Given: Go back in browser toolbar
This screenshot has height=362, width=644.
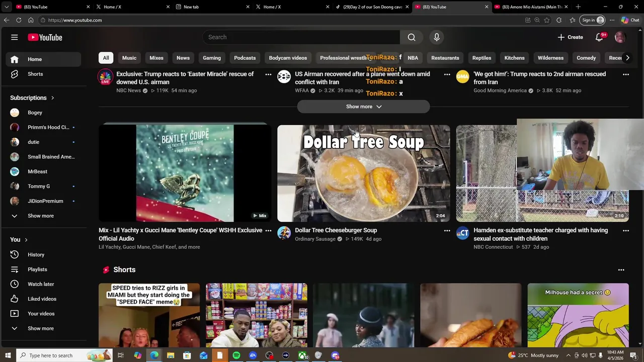Looking at the screenshot, I should click(x=7, y=20).
